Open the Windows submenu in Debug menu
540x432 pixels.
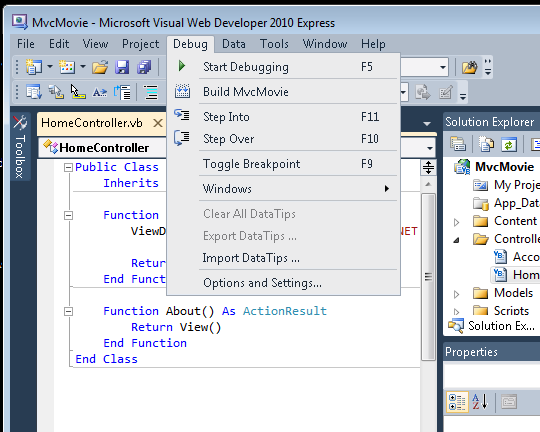click(x=283, y=189)
